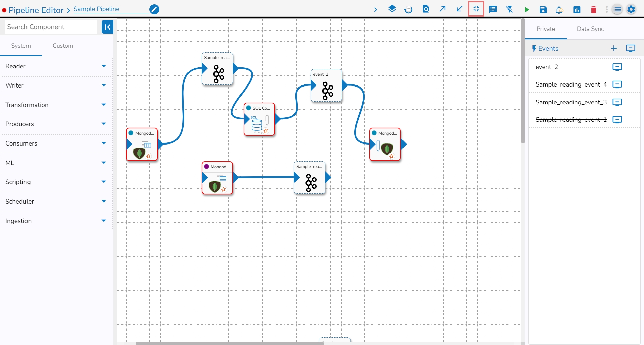Image resolution: width=644 pixels, height=345 pixels.
Task: Click the event_2 entry in the events list
Action: (x=547, y=67)
